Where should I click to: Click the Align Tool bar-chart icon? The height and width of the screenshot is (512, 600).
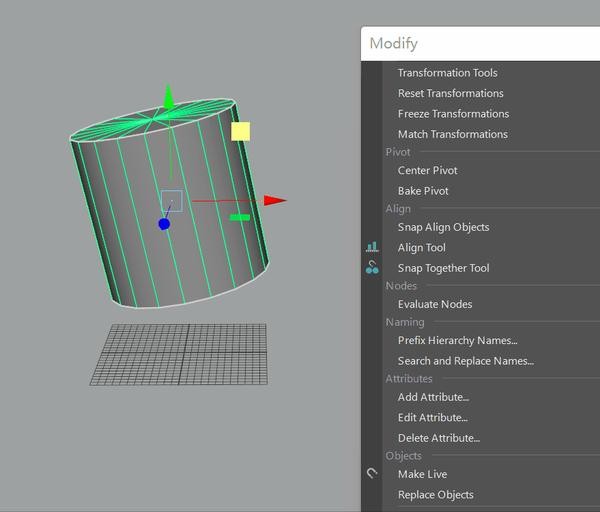(x=372, y=247)
